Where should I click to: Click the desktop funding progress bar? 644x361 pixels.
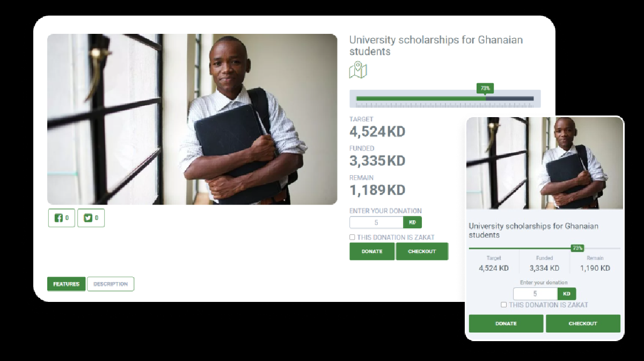pos(445,99)
